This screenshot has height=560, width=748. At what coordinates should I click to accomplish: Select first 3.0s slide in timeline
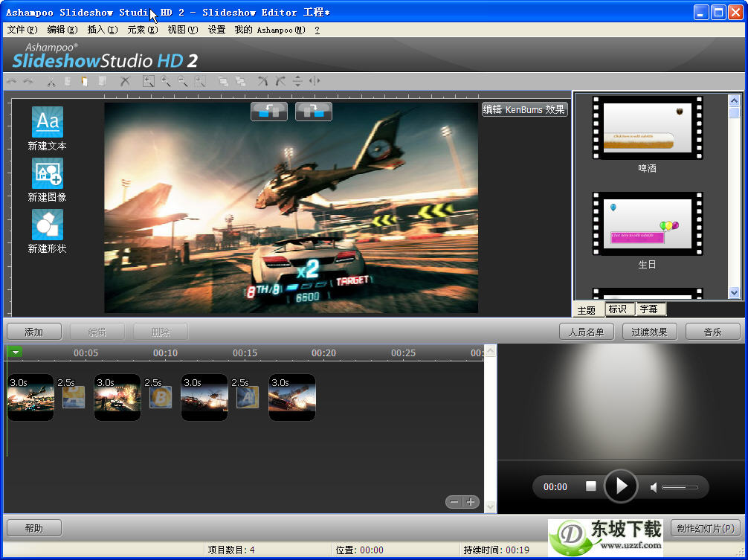coord(30,397)
